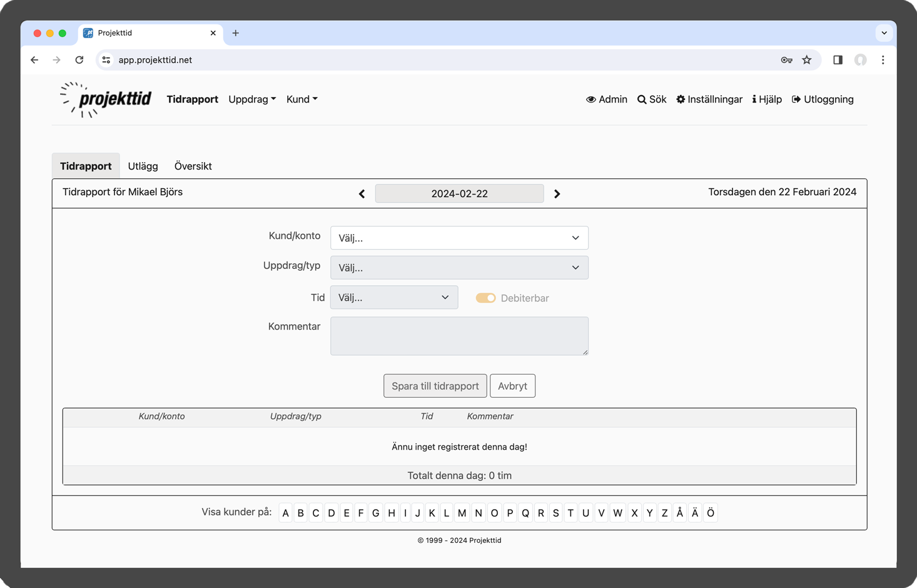The width and height of the screenshot is (917, 588).
Task: Click into the Kommentar text area
Action: click(x=459, y=336)
